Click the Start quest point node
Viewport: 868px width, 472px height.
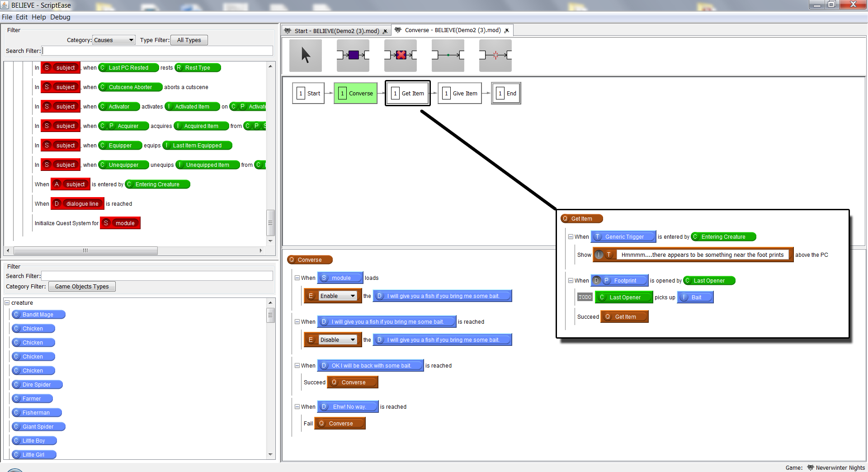(308, 93)
